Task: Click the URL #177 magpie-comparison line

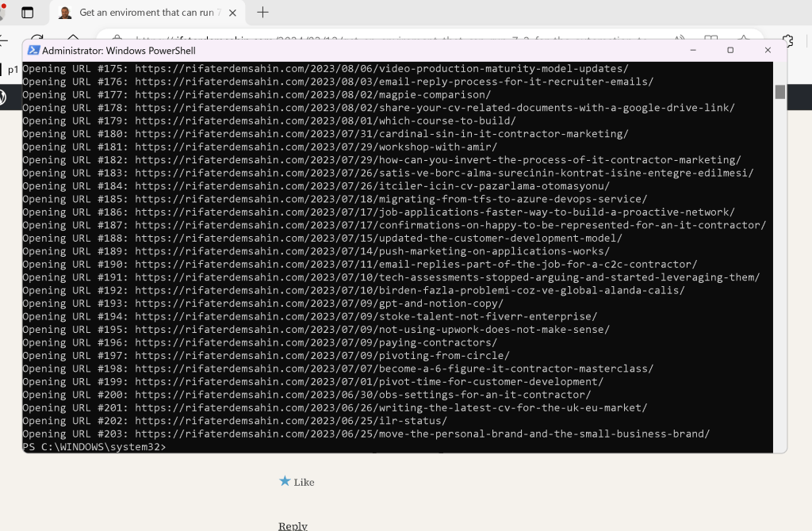Action: pyautogui.click(x=256, y=95)
